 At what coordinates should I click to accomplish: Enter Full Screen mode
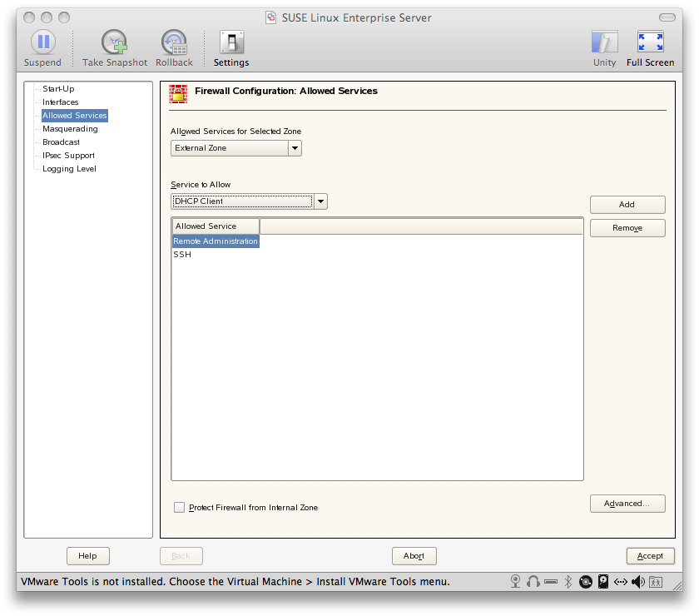(650, 42)
